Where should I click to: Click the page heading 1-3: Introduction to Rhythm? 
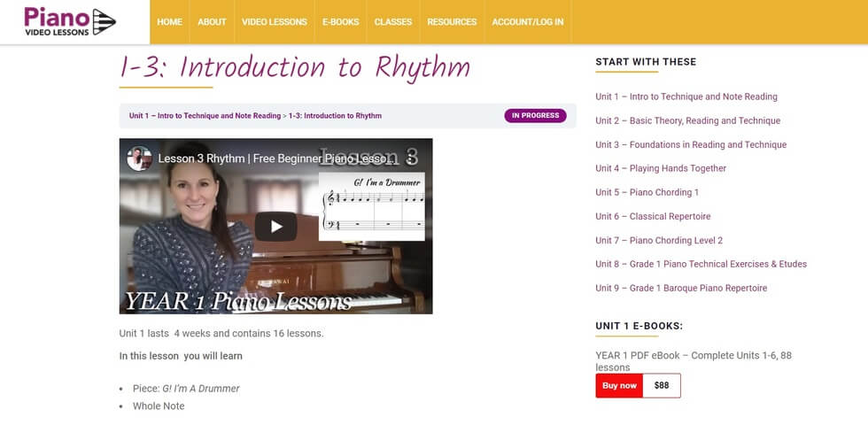click(x=295, y=67)
